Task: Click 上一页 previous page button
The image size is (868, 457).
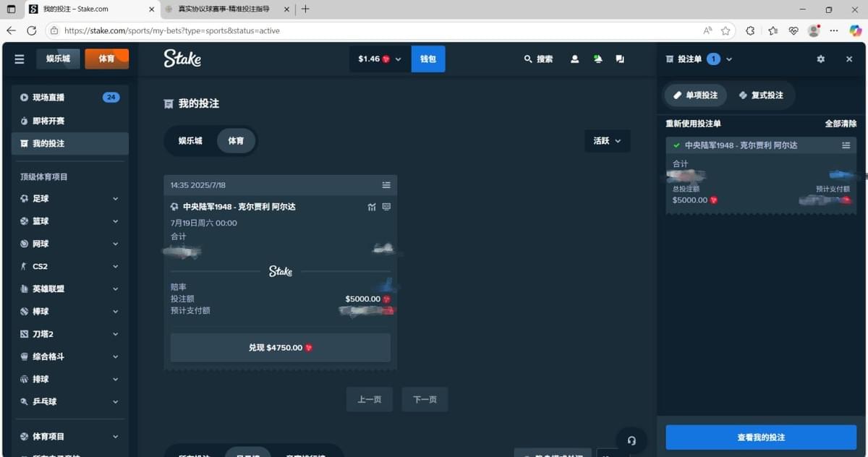Action: 369,399
